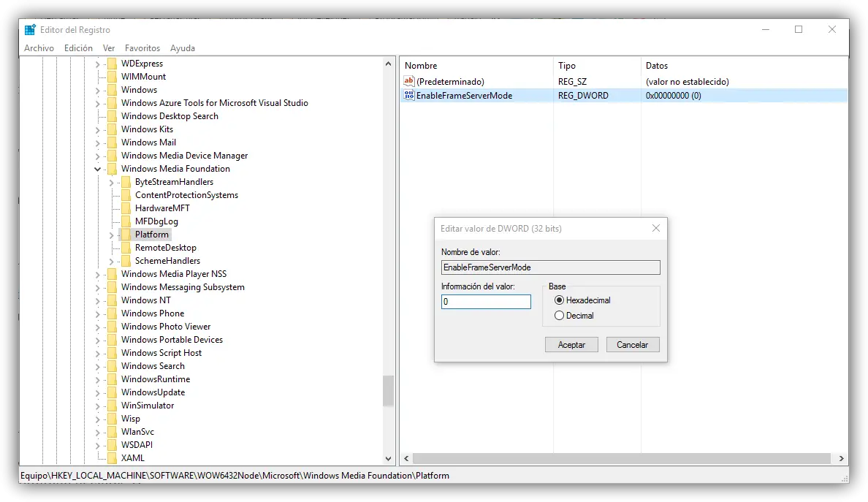The height and width of the screenshot is (502, 868).
Task: Click the XAML folder icon
Action: pos(113,457)
